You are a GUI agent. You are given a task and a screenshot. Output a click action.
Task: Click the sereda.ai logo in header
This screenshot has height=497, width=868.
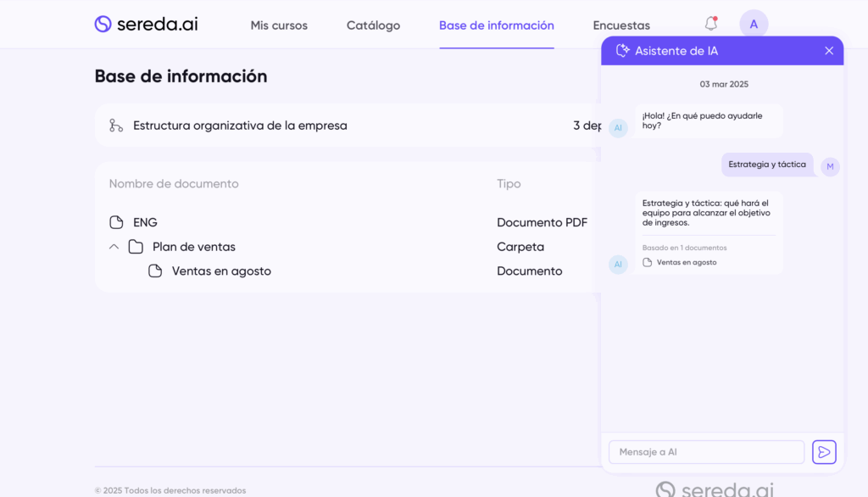[146, 25]
